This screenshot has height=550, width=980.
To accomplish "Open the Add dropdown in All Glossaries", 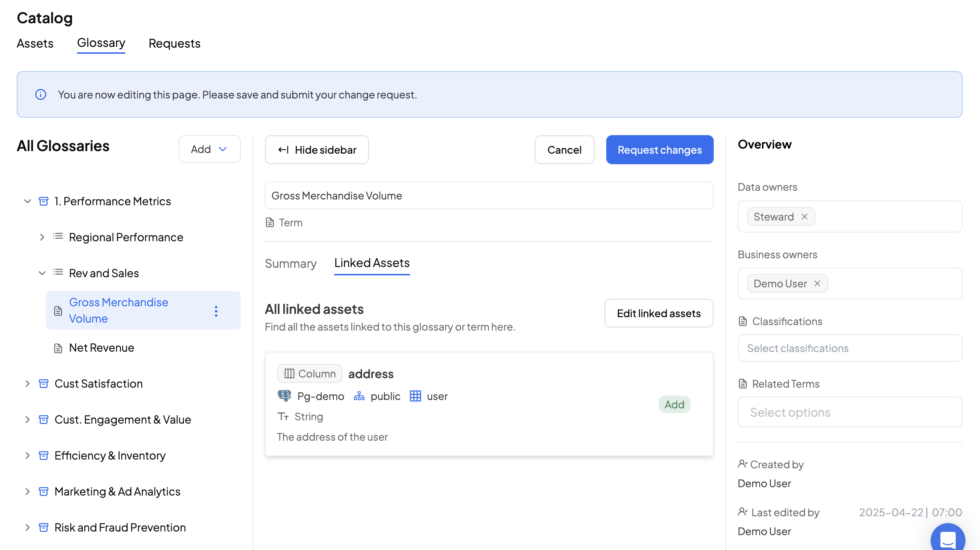I will click(209, 149).
